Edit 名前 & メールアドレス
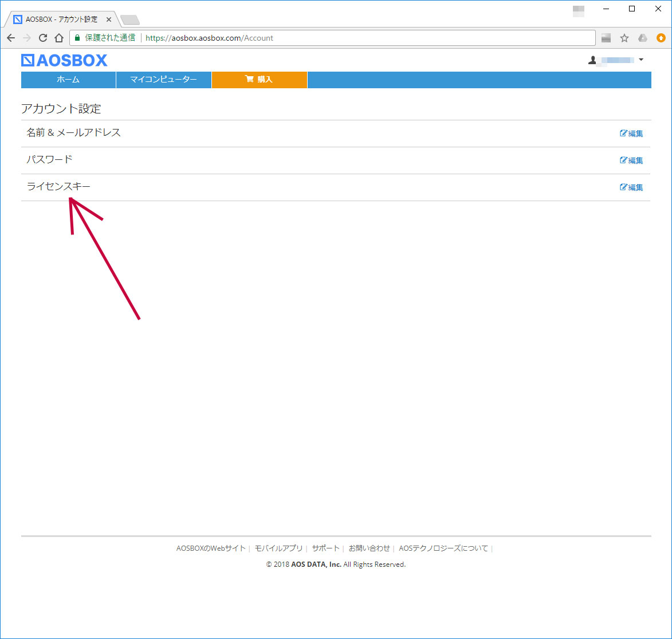The height and width of the screenshot is (639, 672). coord(631,134)
